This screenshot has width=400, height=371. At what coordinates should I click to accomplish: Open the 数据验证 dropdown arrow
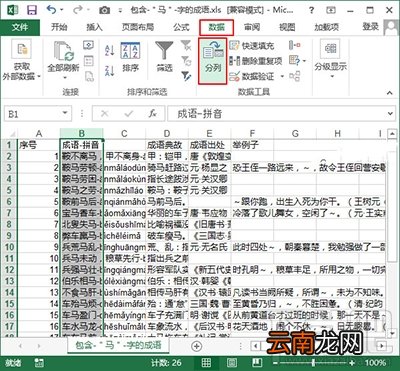(282, 77)
